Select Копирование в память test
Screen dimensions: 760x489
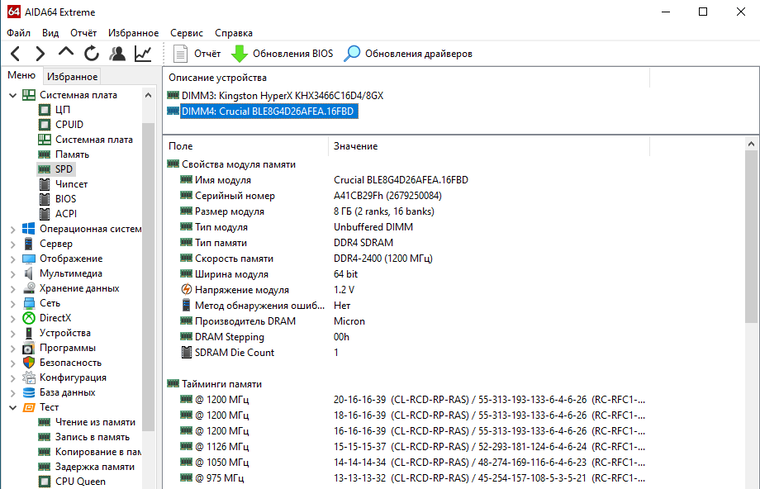tap(98, 452)
